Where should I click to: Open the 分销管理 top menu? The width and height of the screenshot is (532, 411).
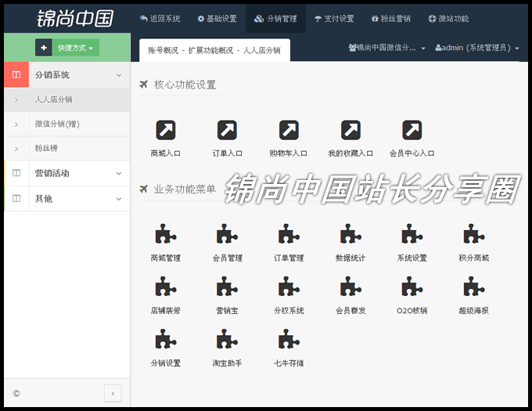[x=276, y=19]
